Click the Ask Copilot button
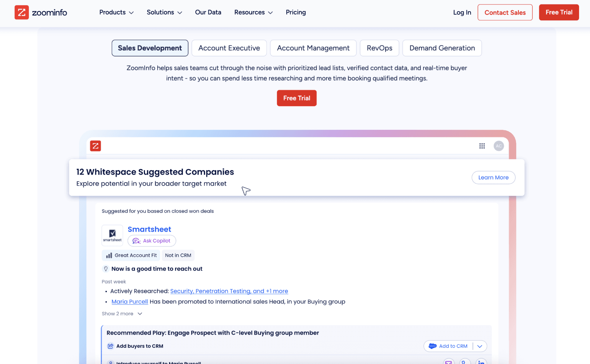590x364 pixels. click(152, 241)
